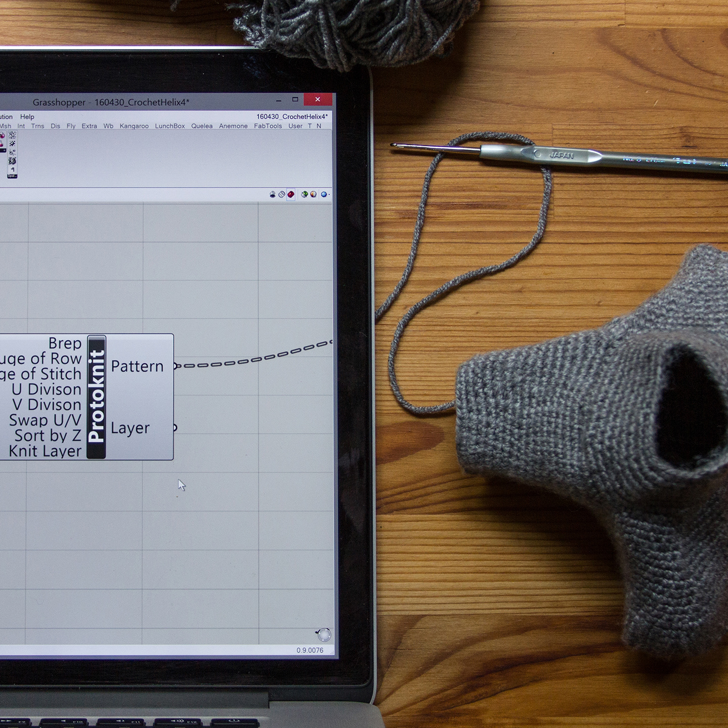
Task: Click the 160430_CrochetHelix4 document name dropdown
Action: [x=292, y=116]
